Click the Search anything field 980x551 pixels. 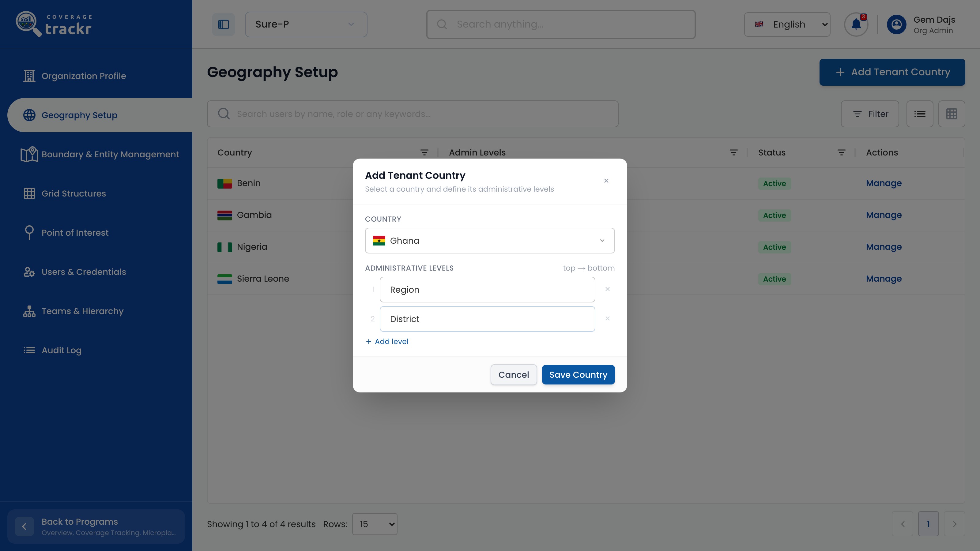tap(561, 24)
